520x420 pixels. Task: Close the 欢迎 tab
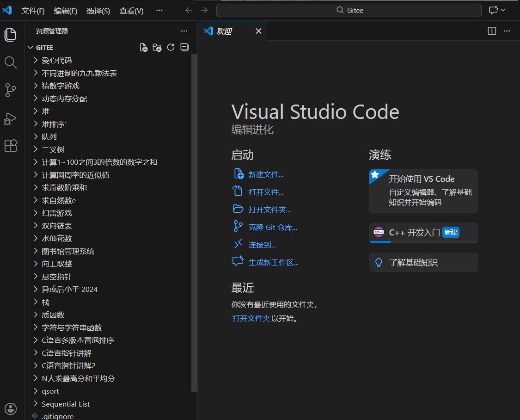click(x=259, y=31)
